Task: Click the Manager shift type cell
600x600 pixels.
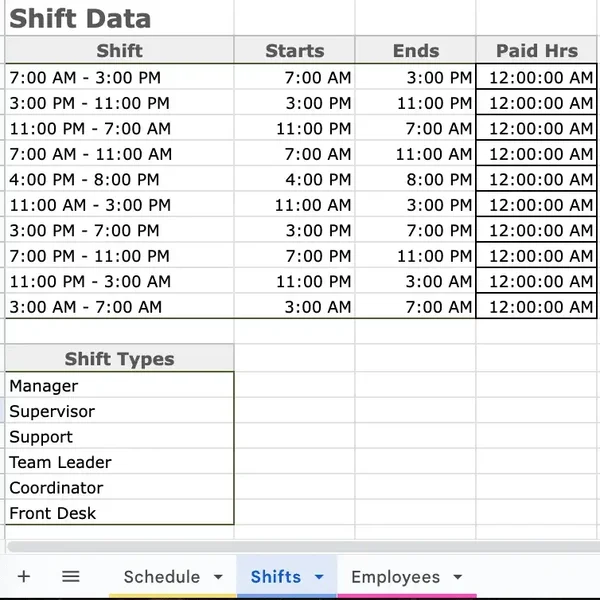Action: point(119,386)
